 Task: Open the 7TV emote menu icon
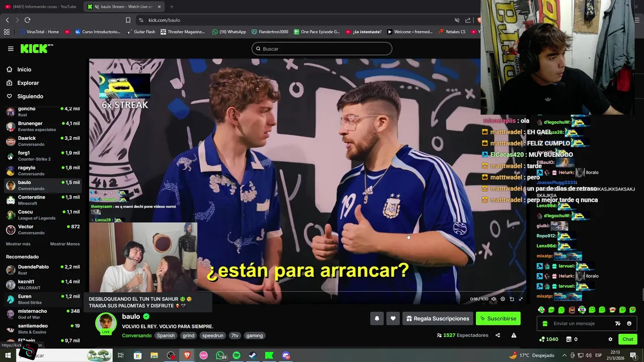coord(618,324)
